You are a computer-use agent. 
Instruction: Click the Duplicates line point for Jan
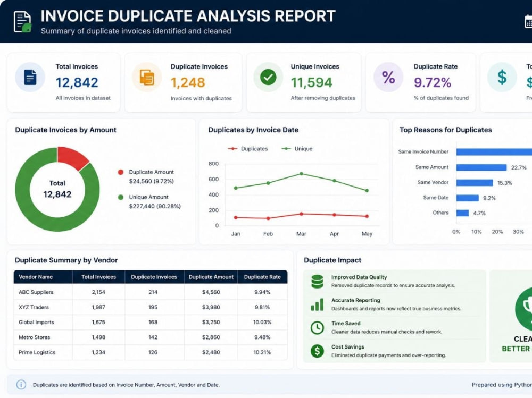pyautogui.click(x=236, y=218)
